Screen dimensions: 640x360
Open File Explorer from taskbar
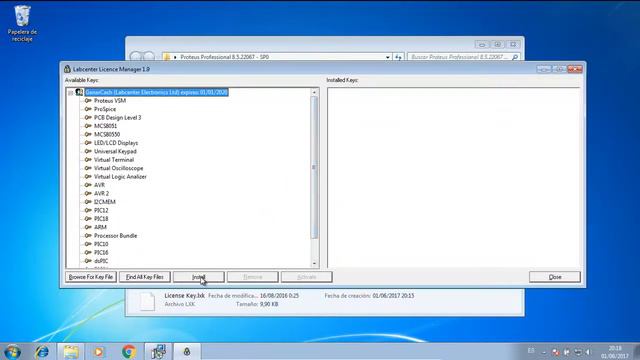[x=71, y=352]
